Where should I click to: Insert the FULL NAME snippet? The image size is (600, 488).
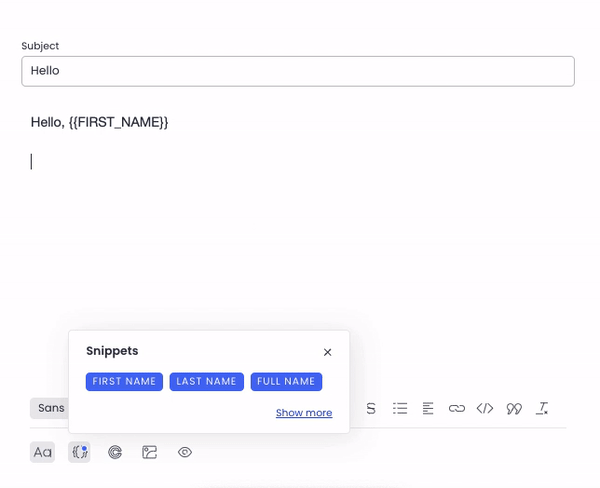coord(286,382)
